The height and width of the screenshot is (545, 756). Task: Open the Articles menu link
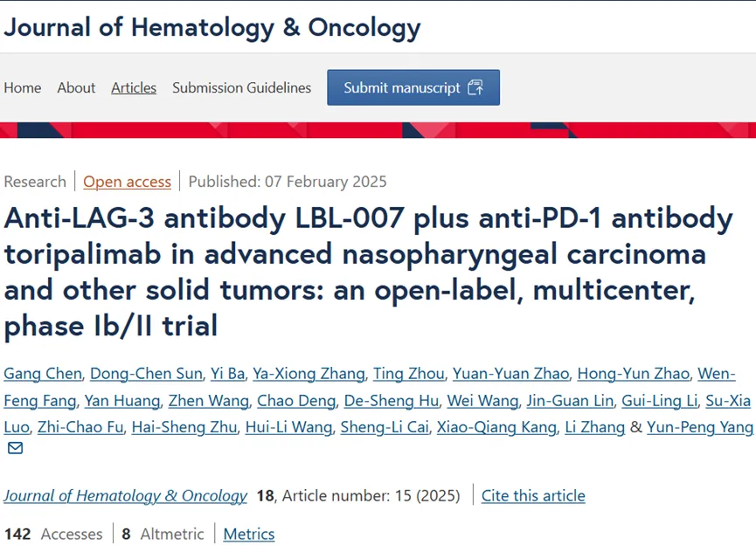click(x=134, y=87)
